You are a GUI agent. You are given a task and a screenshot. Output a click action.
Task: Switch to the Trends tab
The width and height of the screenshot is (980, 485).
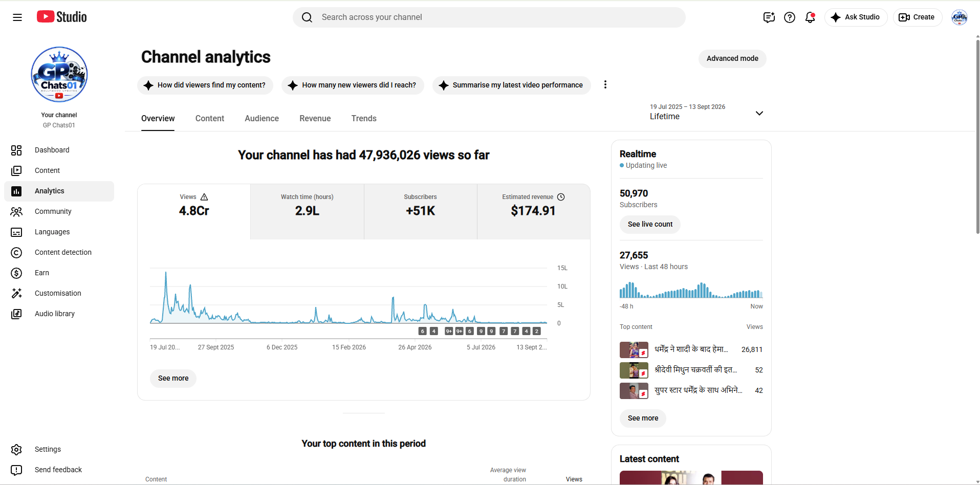pos(364,119)
